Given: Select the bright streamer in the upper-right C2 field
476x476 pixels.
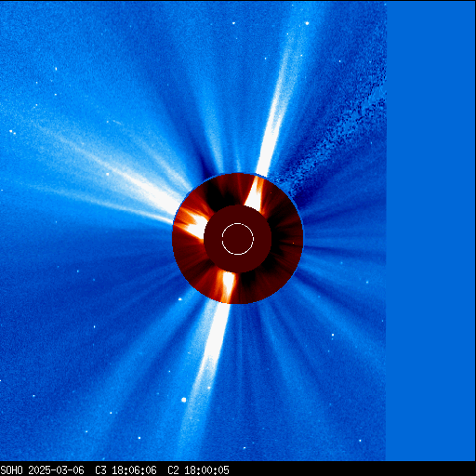Looking at the screenshot, I should pyautogui.click(x=256, y=192).
